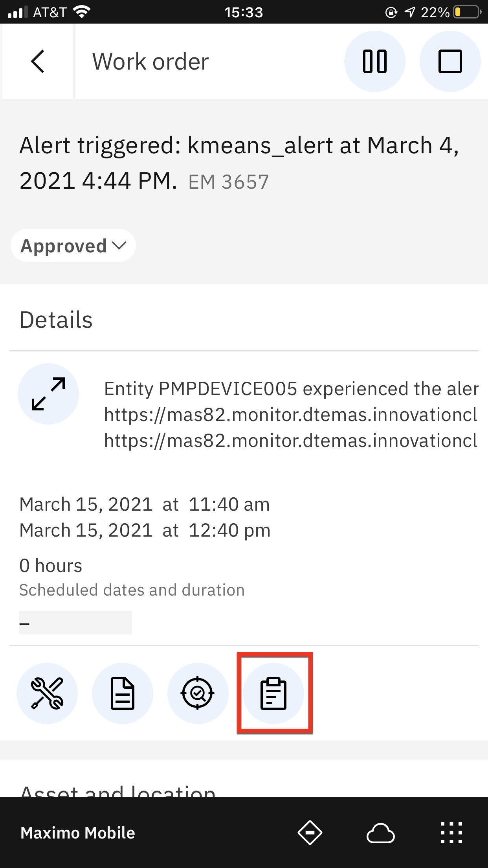Tap the Details section heading
488x868 pixels.
pos(56,320)
